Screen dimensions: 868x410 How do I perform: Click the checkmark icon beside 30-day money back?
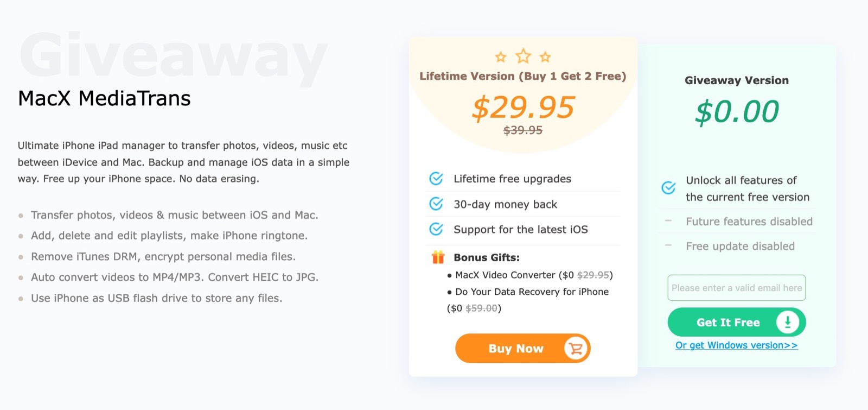pyautogui.click(x=436, y=204)
